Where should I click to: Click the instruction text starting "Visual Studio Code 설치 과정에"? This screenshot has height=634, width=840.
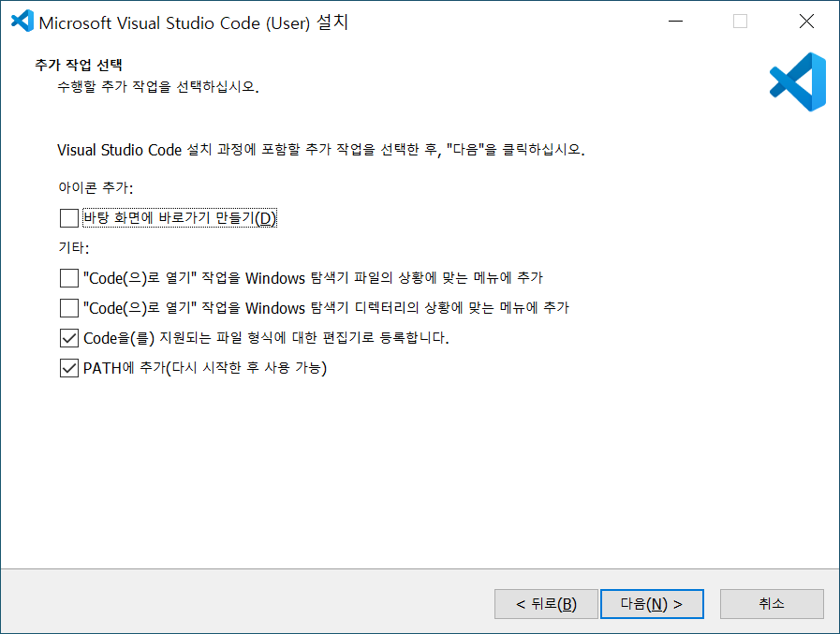click(321, 150)
